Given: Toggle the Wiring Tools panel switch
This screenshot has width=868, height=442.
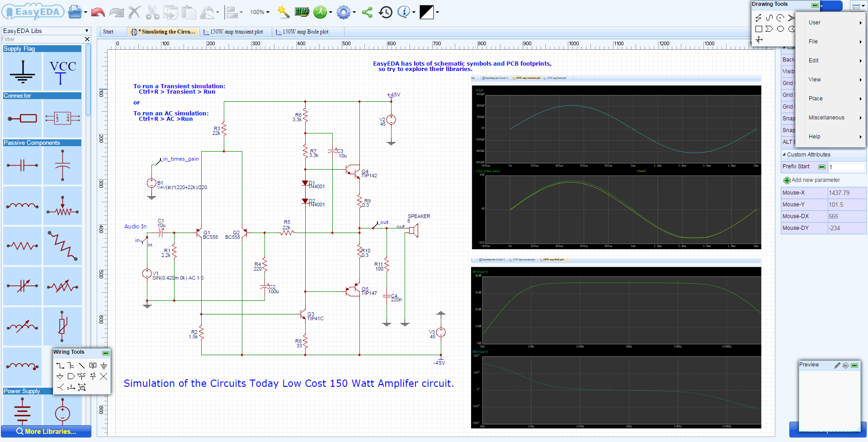Looking at the screenshot, I should click(x=106, y=353).
